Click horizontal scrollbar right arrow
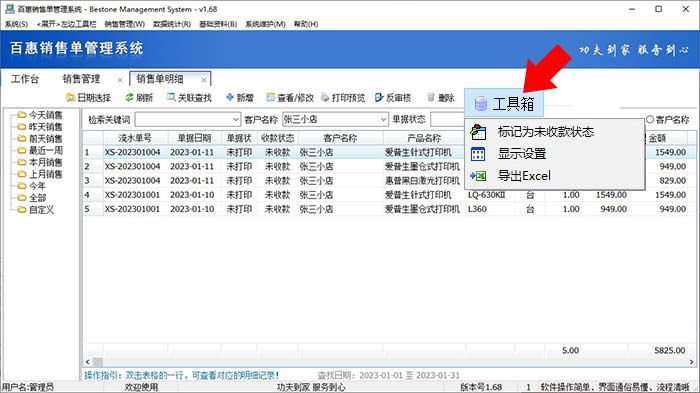 coord(692,362)
